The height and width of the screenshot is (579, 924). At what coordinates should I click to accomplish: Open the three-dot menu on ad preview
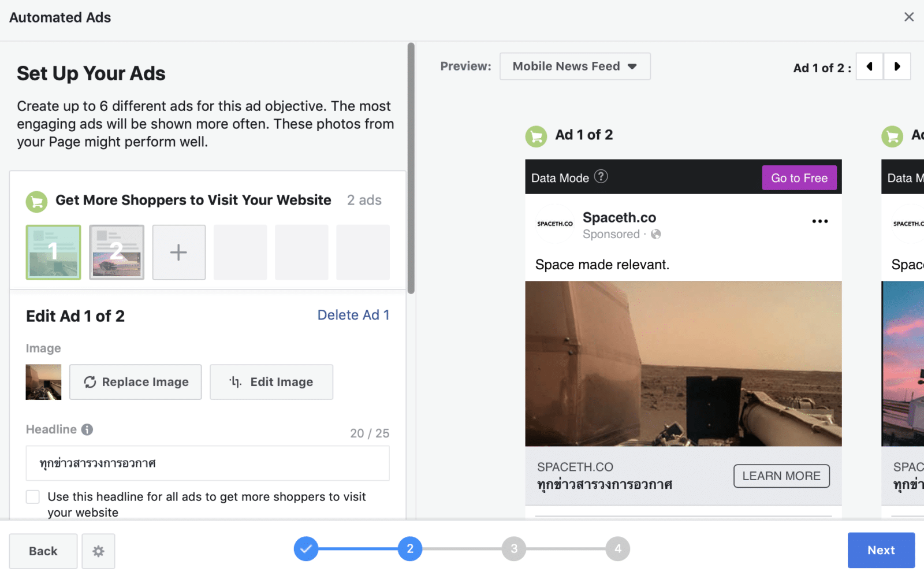819,221
